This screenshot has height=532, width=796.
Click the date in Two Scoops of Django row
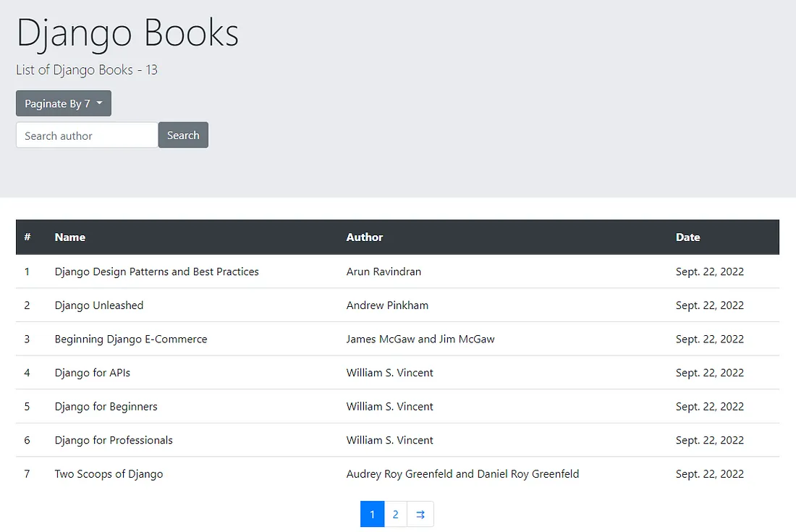[710, 474]
